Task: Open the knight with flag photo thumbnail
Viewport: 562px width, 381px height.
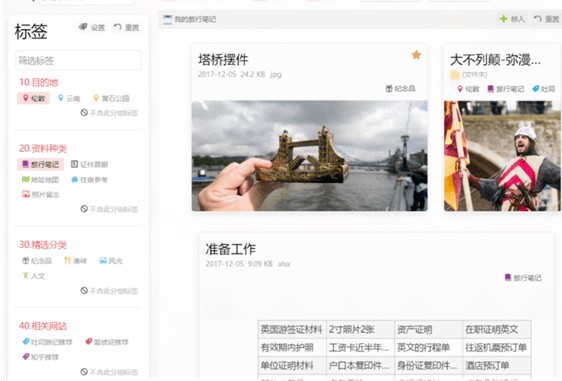Action: [x=503, y=156]
